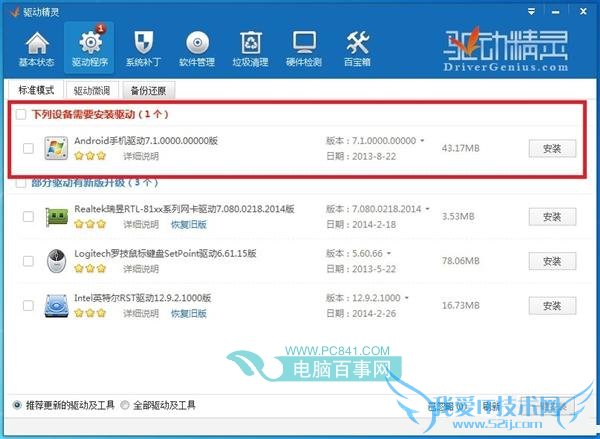Click the star rating of Intel RST
Image resolution: width=600 pixels, height=439 pixels.
(90, 313)
